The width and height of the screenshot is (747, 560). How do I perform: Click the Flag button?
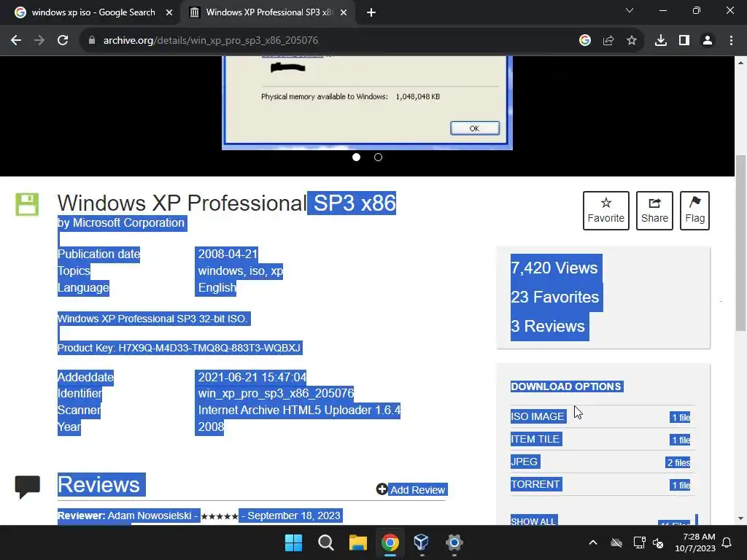click(x=694, y=211)
